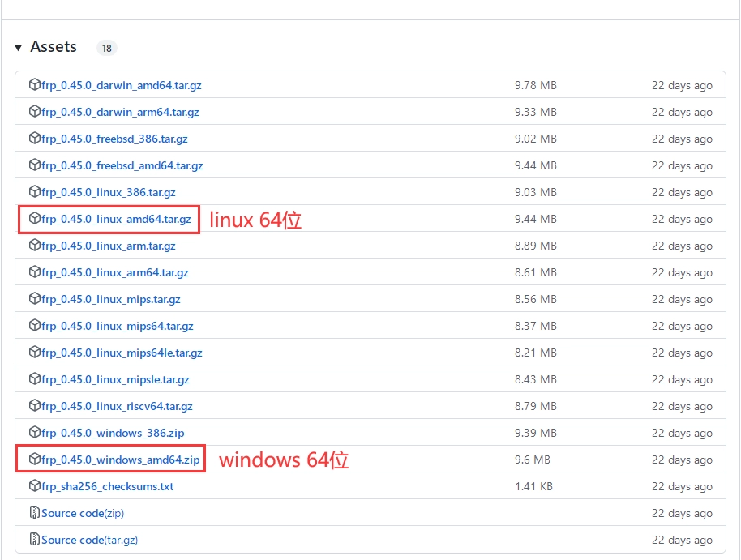
Task: Click the 9.02 MB size value
Action: [536, 139]
